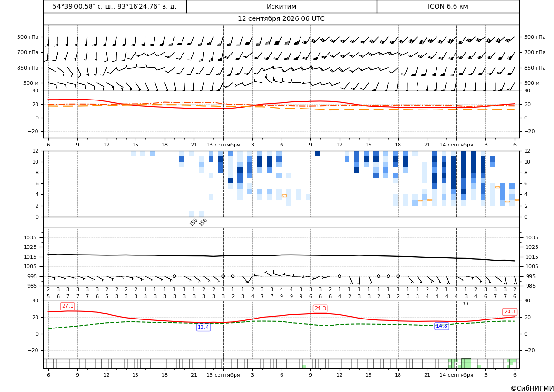Click the red 24.3 temperature label
Screen dimensions: 554x392
320,308
